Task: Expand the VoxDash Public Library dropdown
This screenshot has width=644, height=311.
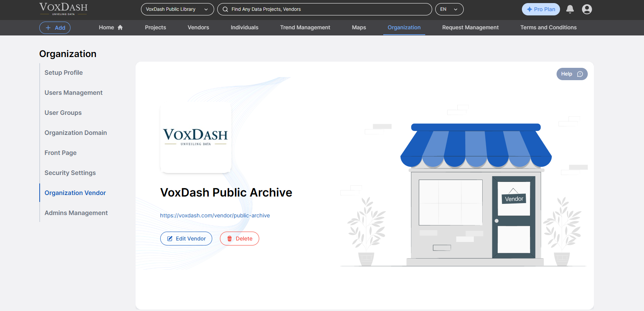Action: click(178, 9)
